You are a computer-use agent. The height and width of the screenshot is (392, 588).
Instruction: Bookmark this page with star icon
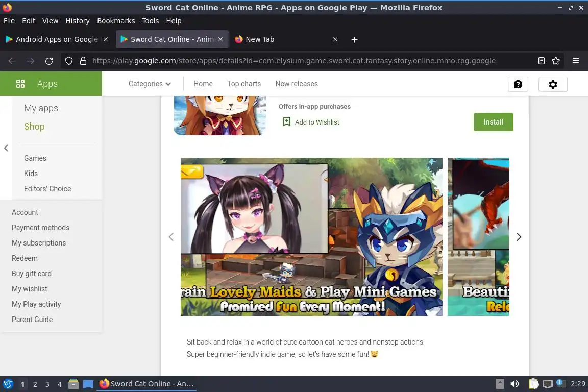pyautogui.click(x=556, y=61)
